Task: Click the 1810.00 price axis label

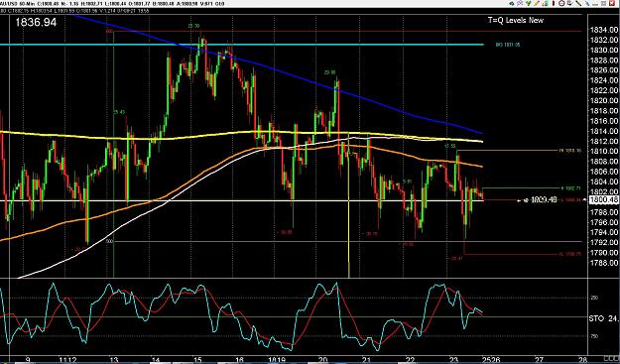Action: (x=603, y=151)
